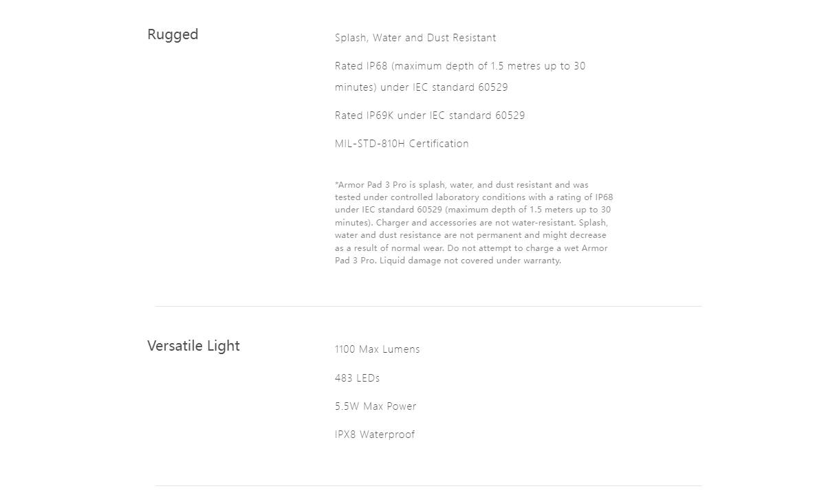The image size is (826, 504).
Task: Click the divider line below Versatile Light
Action: [428, 485]
